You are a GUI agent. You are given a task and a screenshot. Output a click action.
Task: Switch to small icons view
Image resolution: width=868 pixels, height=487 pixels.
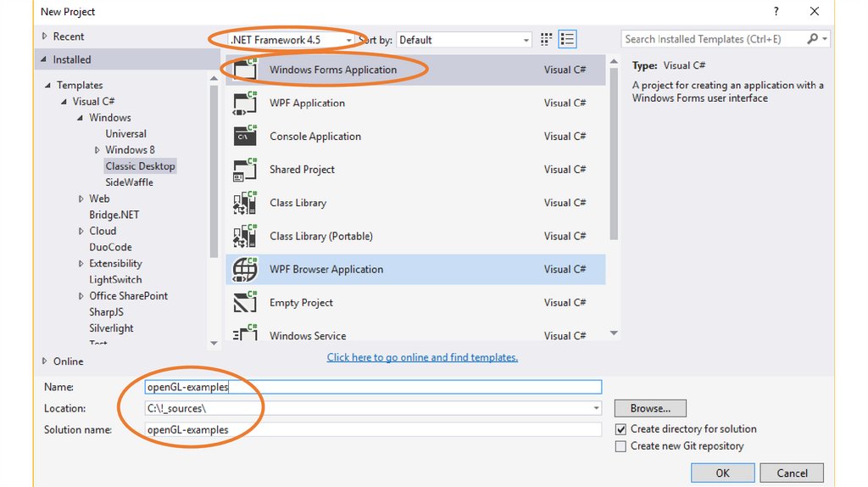(547, 39)
